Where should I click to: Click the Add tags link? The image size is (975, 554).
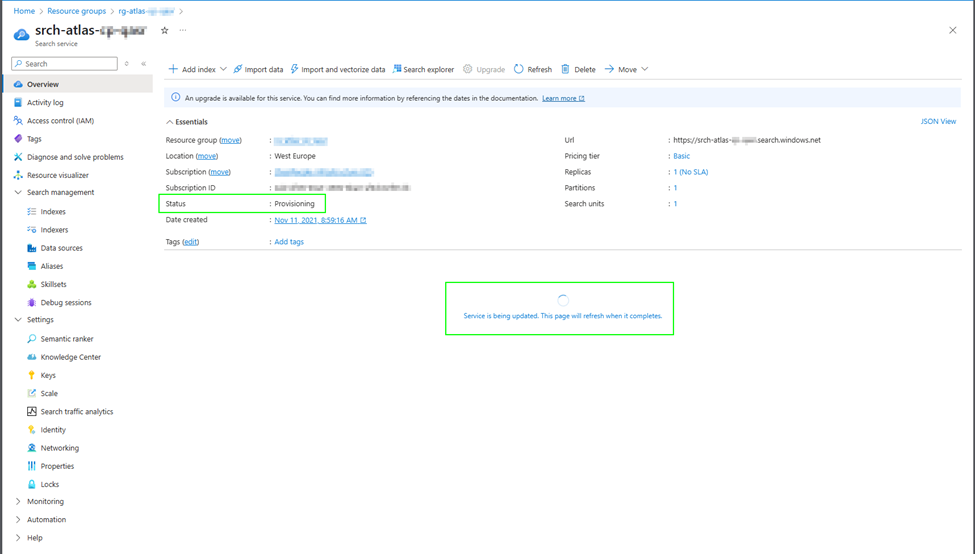point(289,242)
